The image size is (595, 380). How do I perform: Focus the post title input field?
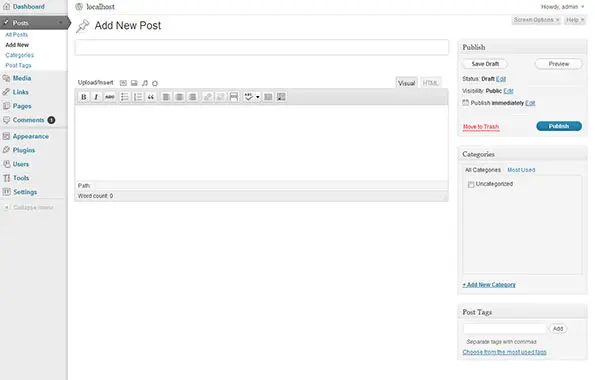pyautogui.click(x=261, y=47)
